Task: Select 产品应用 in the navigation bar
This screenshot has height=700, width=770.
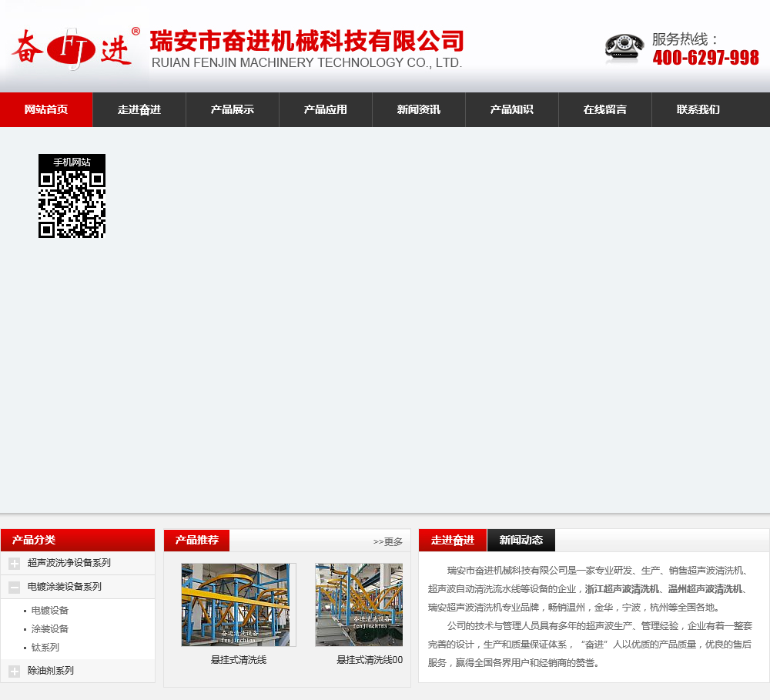Action: tap(326, 109)
